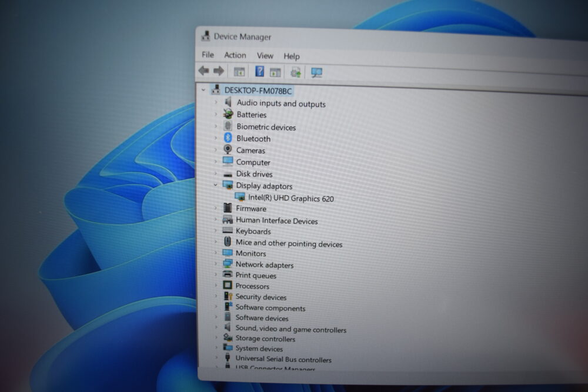
Task: Select the Human Interface Devices label
Action: click(x=277, y=221)
